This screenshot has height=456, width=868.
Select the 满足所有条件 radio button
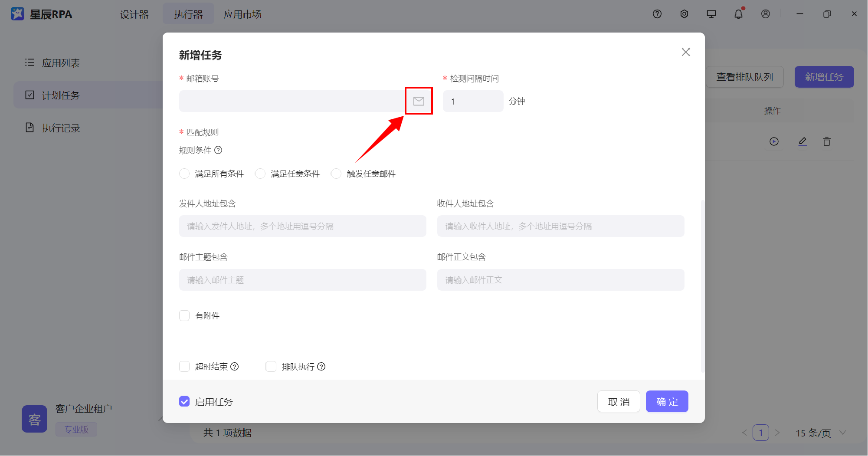184,173
